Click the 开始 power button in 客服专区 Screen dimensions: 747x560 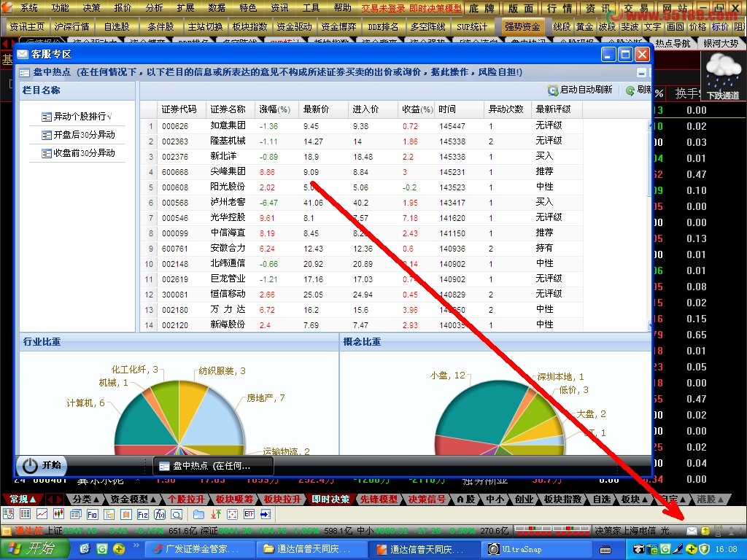tap(42, 465)
